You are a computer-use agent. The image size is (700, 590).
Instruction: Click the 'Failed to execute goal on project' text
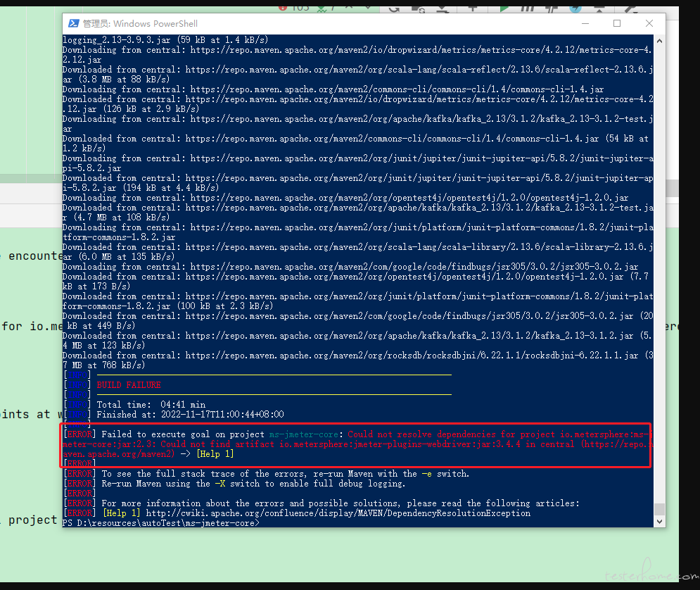tap(183, 434)
